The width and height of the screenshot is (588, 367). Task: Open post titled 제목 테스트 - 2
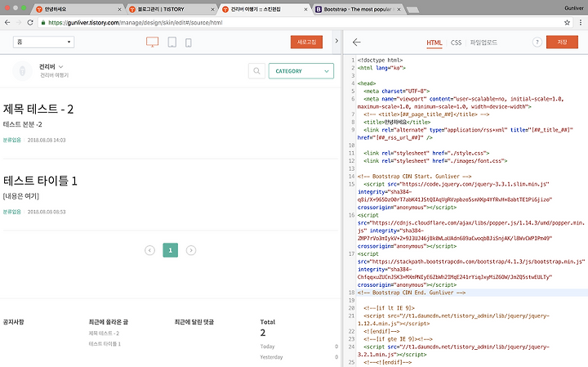38,109
